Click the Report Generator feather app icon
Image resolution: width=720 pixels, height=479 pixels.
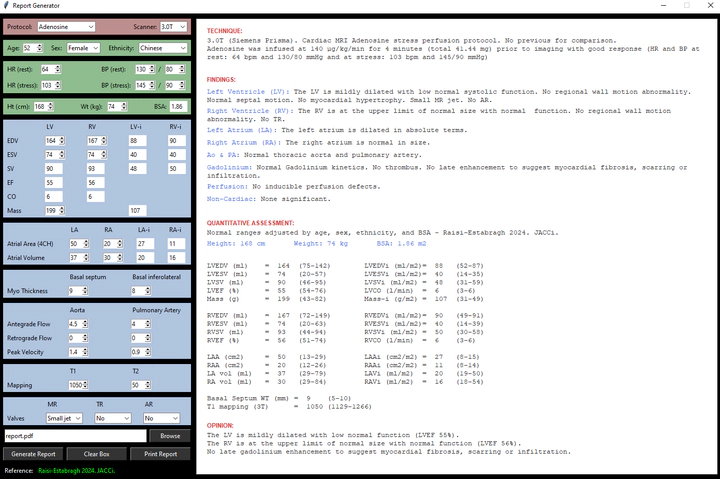8,6
